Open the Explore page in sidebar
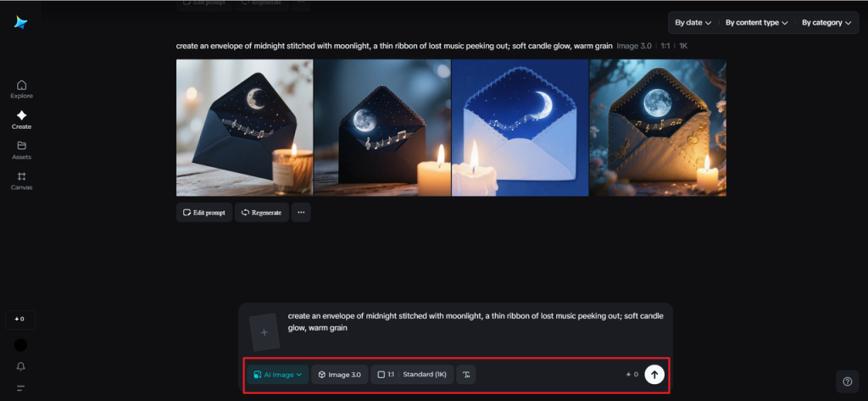The image size is (868, 401). [x=21, y=88]
